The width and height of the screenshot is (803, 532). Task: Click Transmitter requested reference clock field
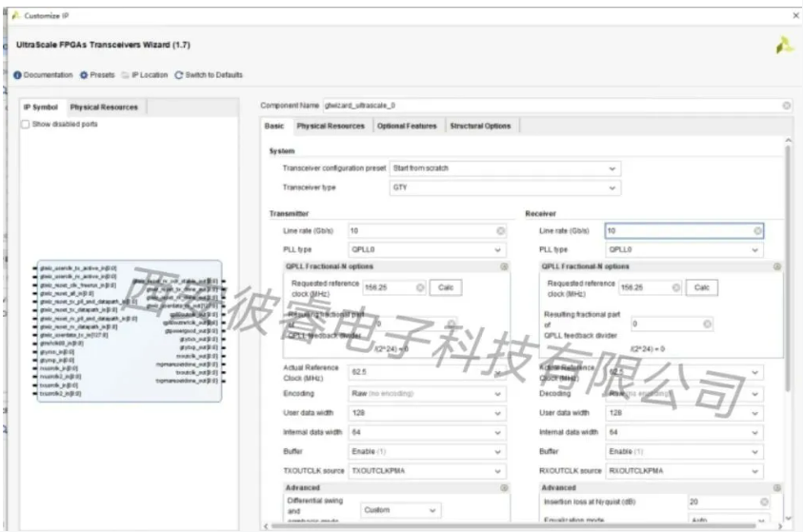(x=394, y=287)
